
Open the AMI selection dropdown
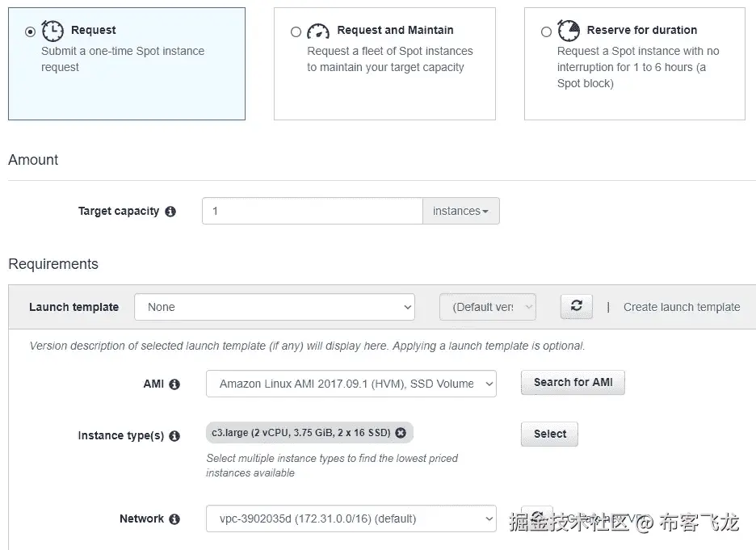(x=351, y=384)
